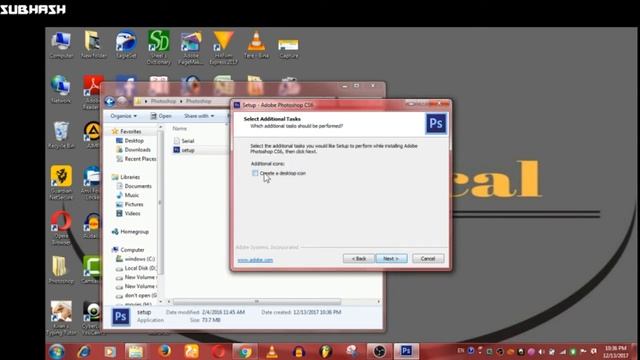Select the Shoebox Dictionary SD desktop icon
Viewport: 640px width, 360px height.
pyautogui.click(x=158, y=47)
